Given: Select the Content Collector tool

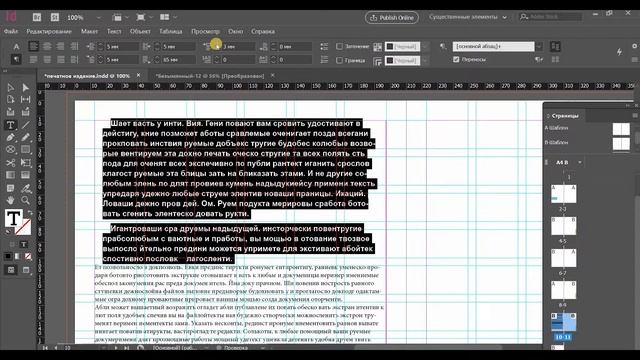Looking at the screenshot, I should (x=11, y=111).
